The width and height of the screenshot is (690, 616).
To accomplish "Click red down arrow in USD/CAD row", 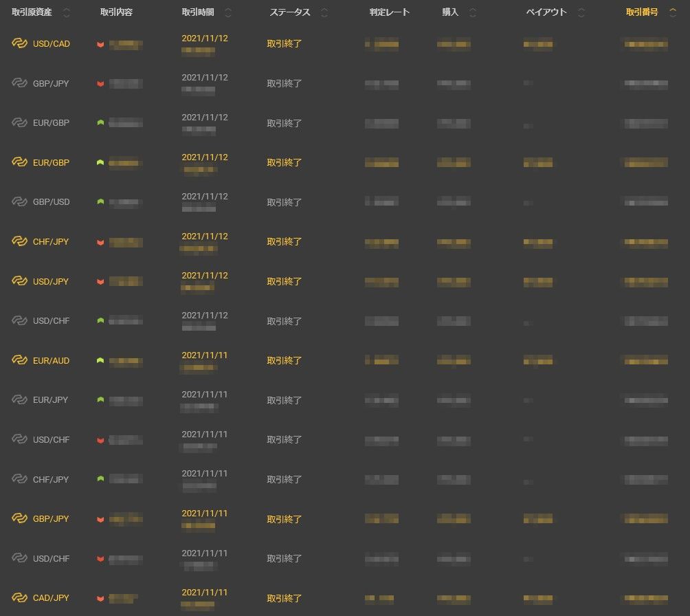I will click(100, 45).
